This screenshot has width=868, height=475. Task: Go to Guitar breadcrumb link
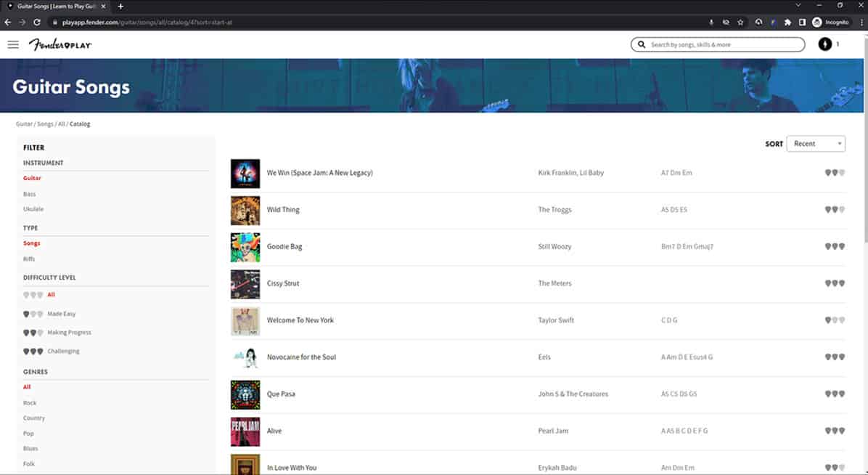pyautogui.click(x=24, y=124)
